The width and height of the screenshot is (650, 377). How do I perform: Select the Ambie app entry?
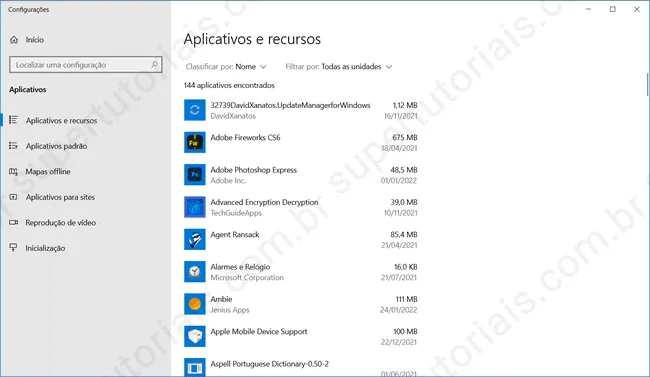[x=301, y=304]
